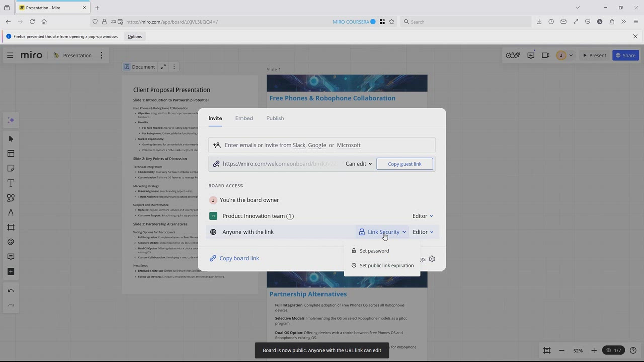
Task: Click the guest link URL field
Action: [279, 164]
